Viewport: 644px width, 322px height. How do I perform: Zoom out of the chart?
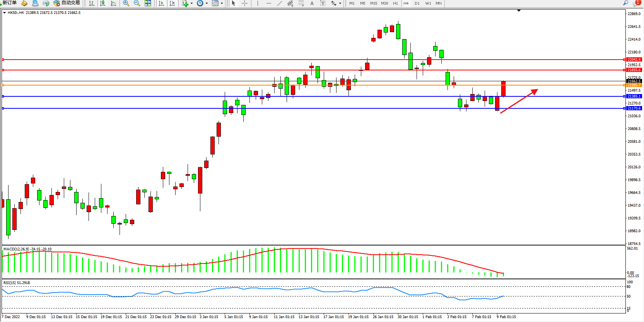pyautogui.click(x=137, y=3)
